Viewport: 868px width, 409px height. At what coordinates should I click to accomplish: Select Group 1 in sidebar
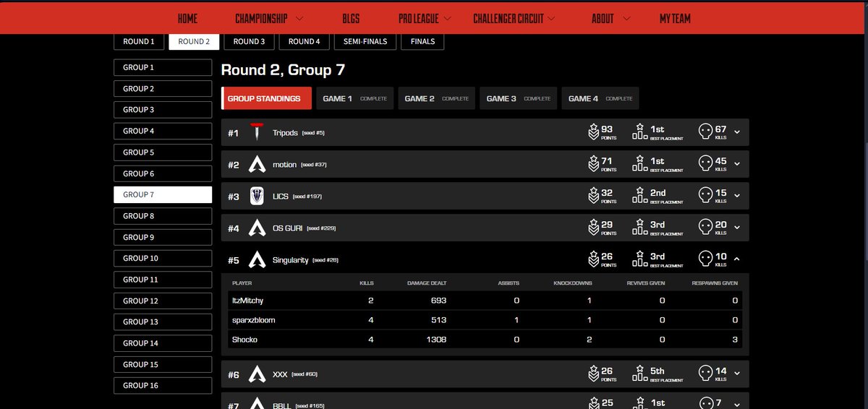tap(163, 67)
